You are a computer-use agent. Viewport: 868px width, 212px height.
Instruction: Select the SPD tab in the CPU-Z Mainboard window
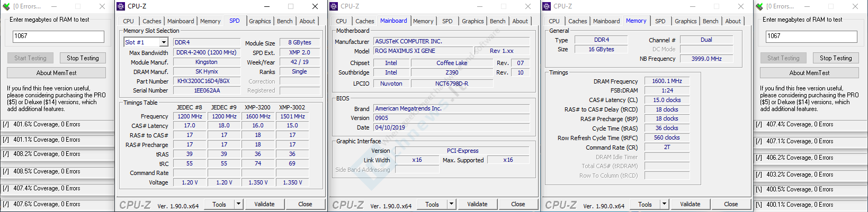[x=448, y=21]
